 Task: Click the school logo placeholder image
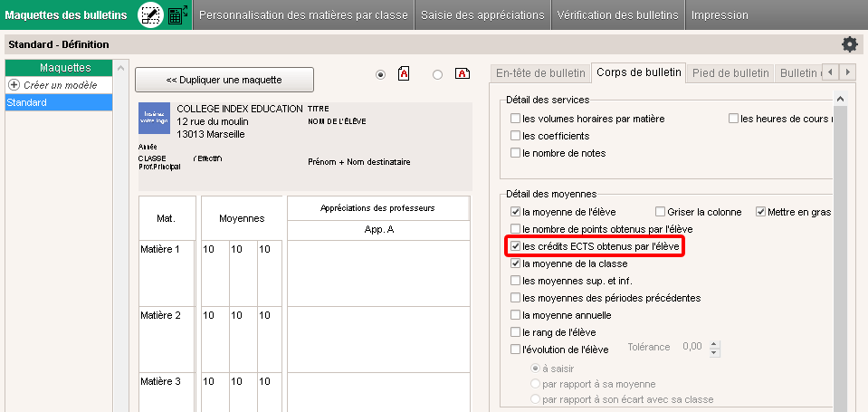(155, 119)
